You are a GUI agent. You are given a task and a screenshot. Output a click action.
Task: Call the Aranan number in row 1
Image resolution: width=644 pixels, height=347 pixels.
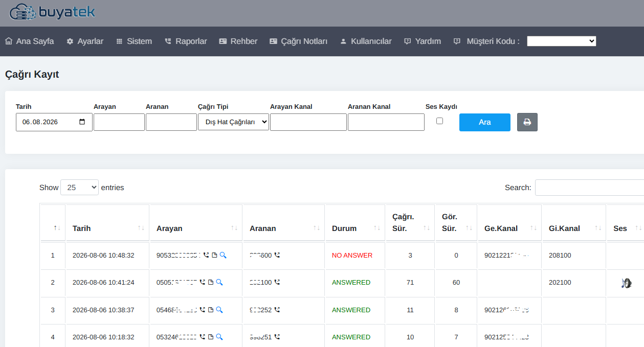click(277, 255)
